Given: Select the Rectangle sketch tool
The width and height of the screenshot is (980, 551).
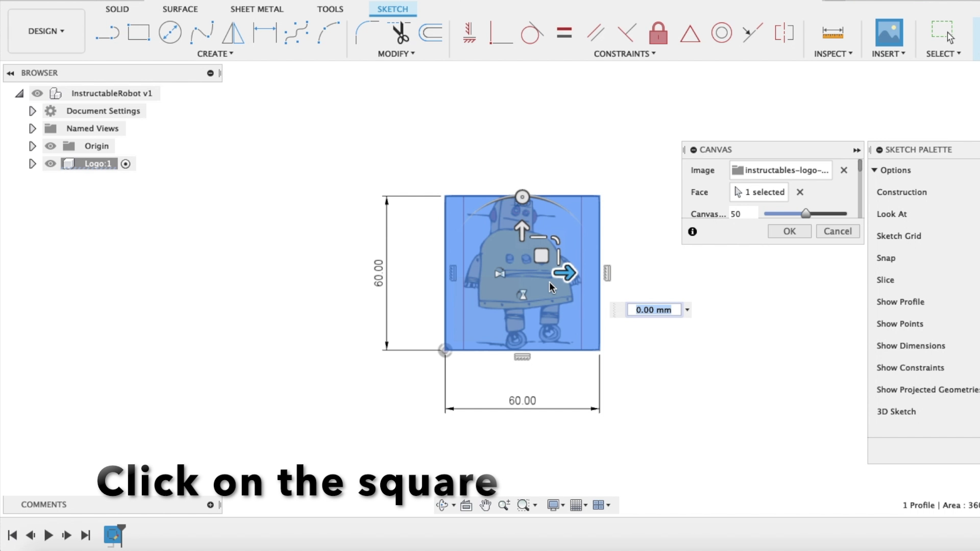Looking at the screenshot, I should [x=138, y=32].
